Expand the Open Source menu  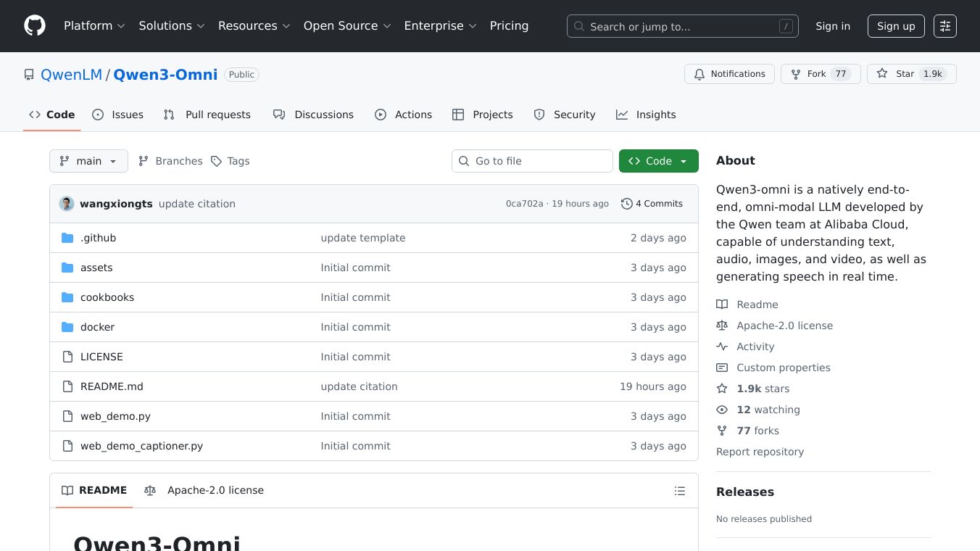347,26
